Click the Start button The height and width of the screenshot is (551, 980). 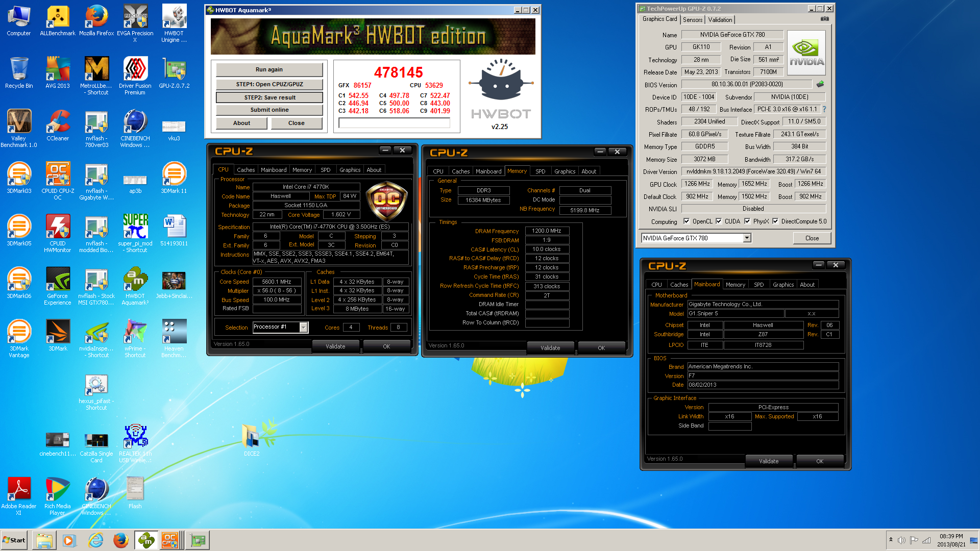[14, 540]
